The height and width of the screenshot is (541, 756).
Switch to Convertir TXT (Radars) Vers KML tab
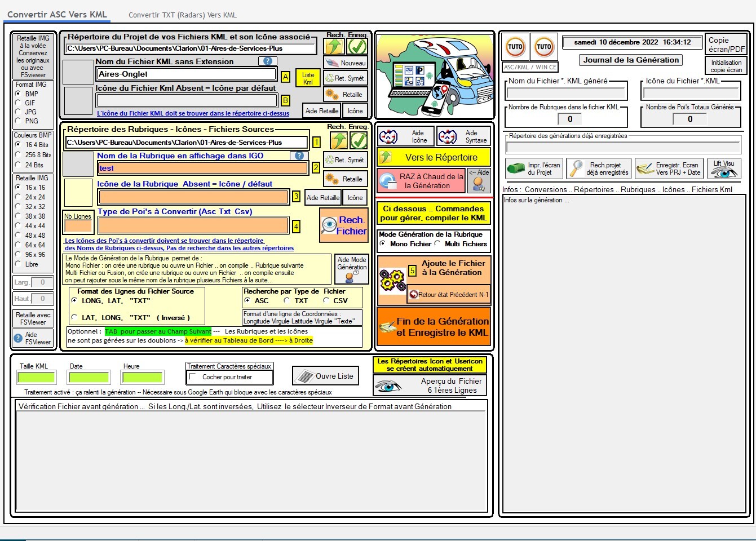[183, 15]
